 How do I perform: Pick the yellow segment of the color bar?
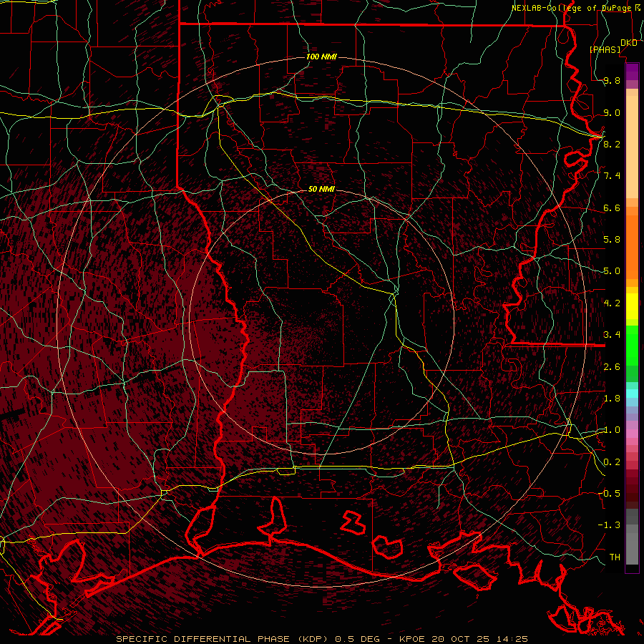pyautogui.click(x=632, y=306)
